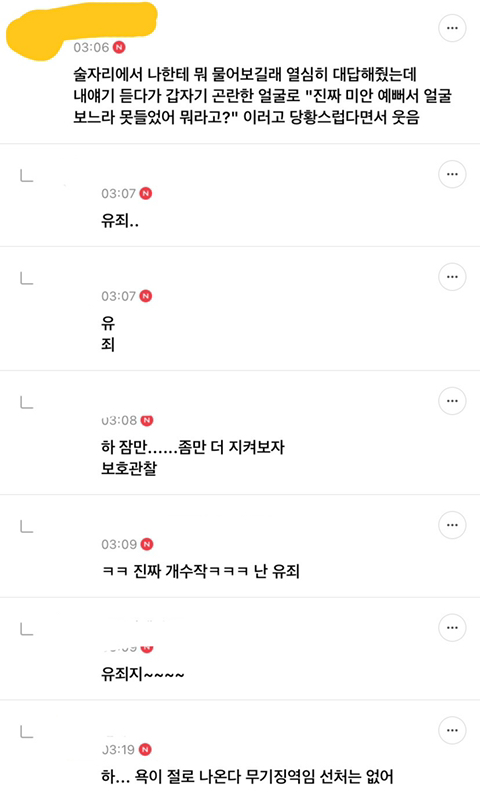Image resolution: width=480 pixels, height=798 pixels.
Task: Open more options for the 진짜 개수작 reply
Action: coord(452,525)
